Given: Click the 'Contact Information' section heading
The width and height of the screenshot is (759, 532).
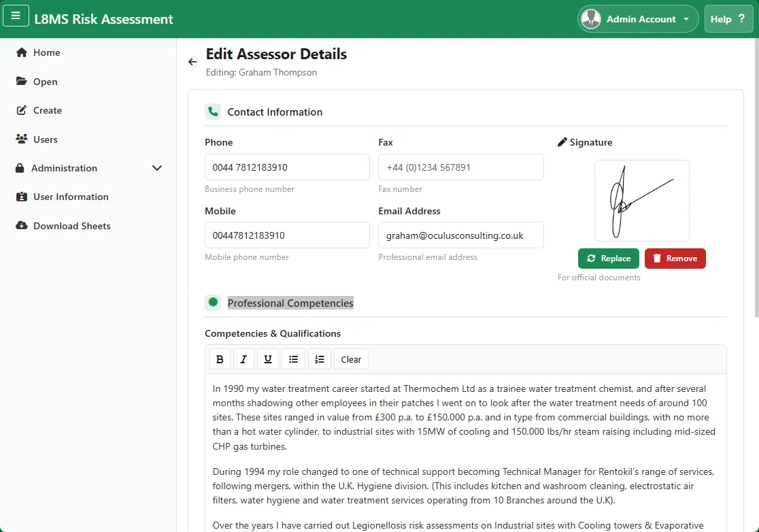Looking at the screenshot, I should pyautogui.click(x=275, y=112).
